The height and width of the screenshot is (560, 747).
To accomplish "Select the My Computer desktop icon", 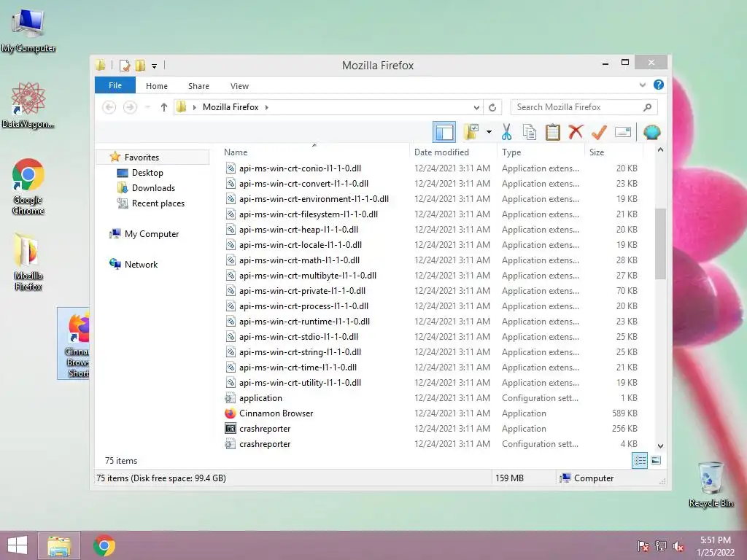I will (x=28, y=31).
